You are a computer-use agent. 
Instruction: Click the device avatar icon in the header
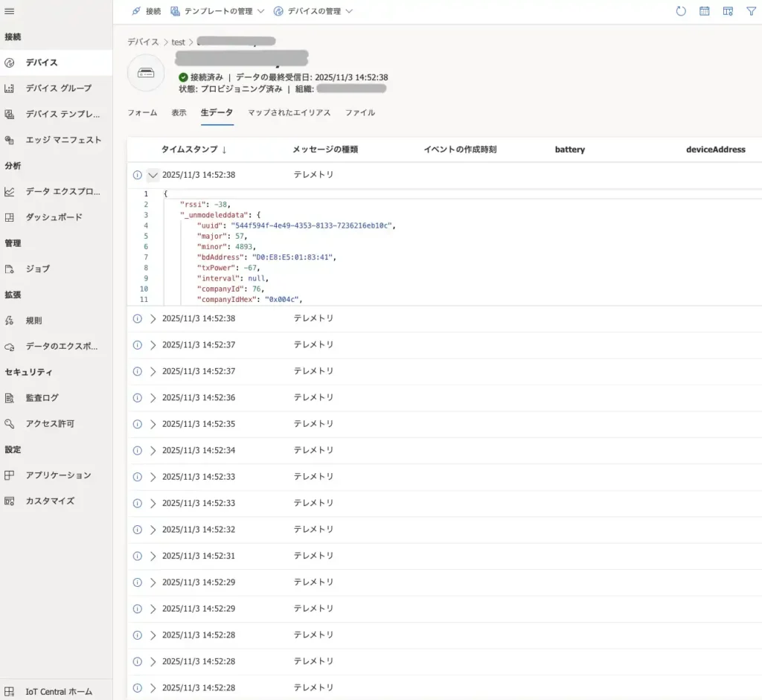point(146,73)
